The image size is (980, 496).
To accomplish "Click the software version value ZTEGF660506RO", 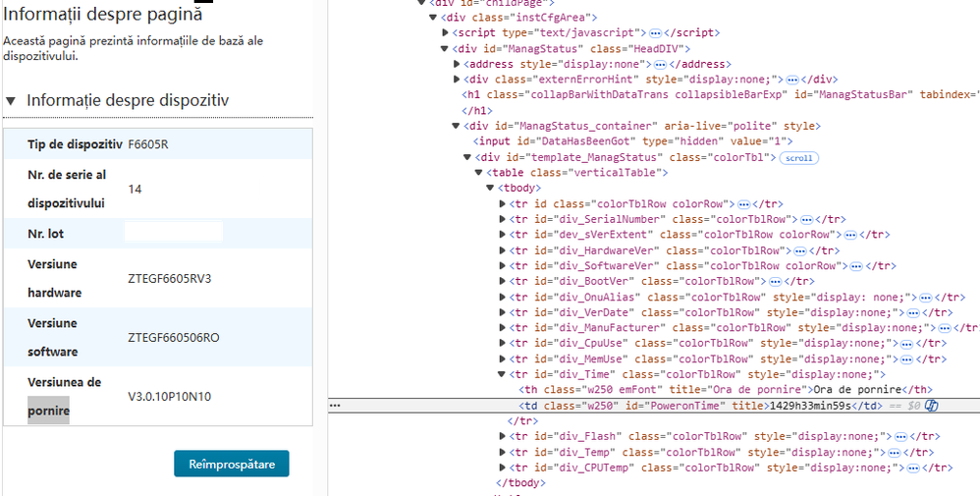I will (x=173, y=338).
